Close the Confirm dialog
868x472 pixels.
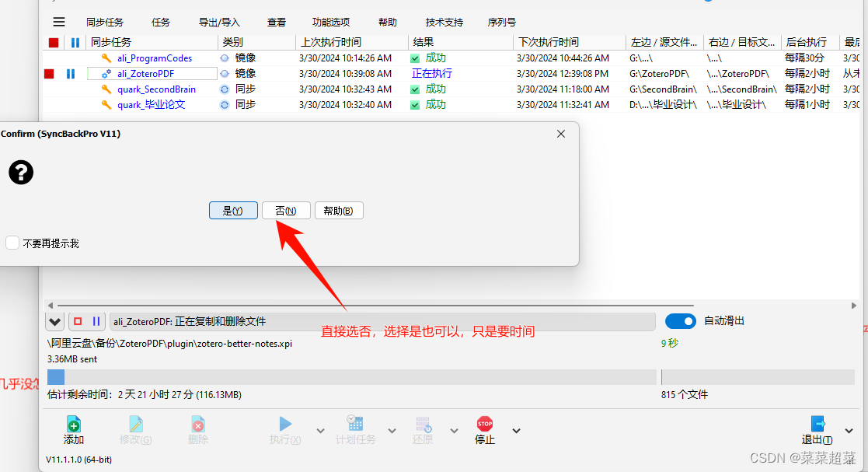pyautogui.click(x=561, y=134)
